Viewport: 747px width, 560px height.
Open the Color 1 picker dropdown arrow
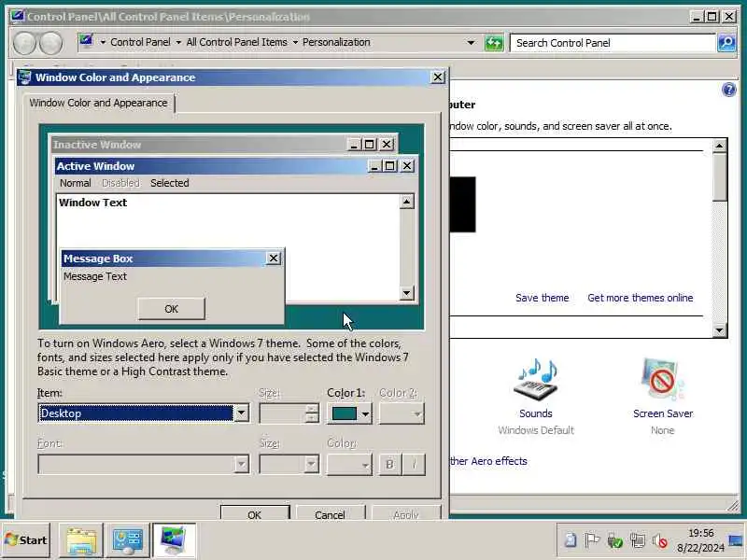coord(365,413)
